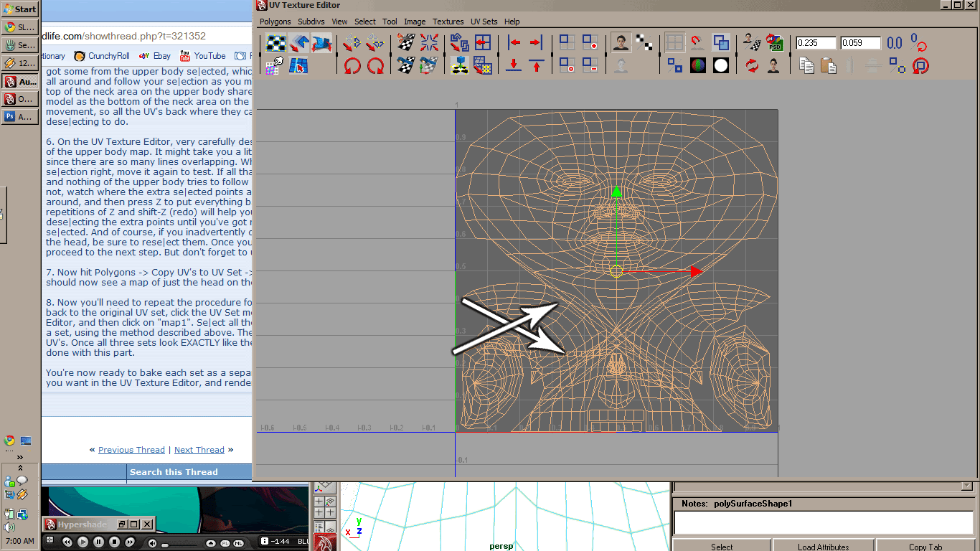980x551 pixels.
Task: Click the paste UVs clipboard icon
Action: tap(829, 66)
